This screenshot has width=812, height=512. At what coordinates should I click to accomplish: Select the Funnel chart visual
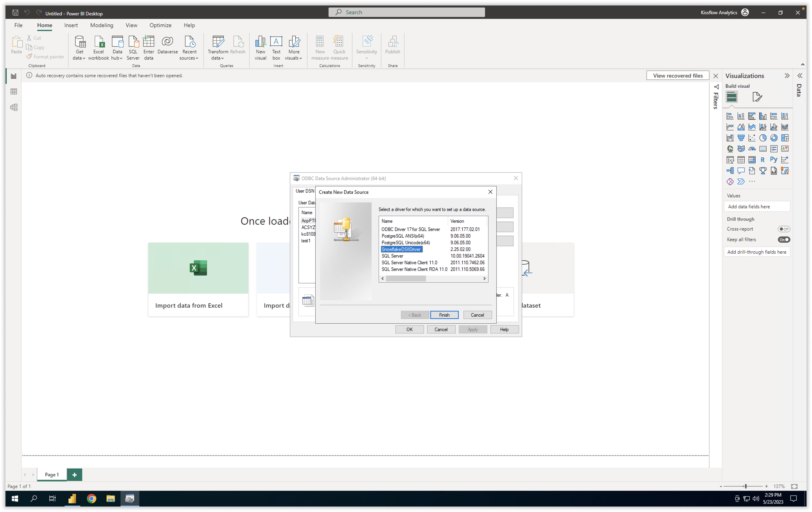(741, 138)
